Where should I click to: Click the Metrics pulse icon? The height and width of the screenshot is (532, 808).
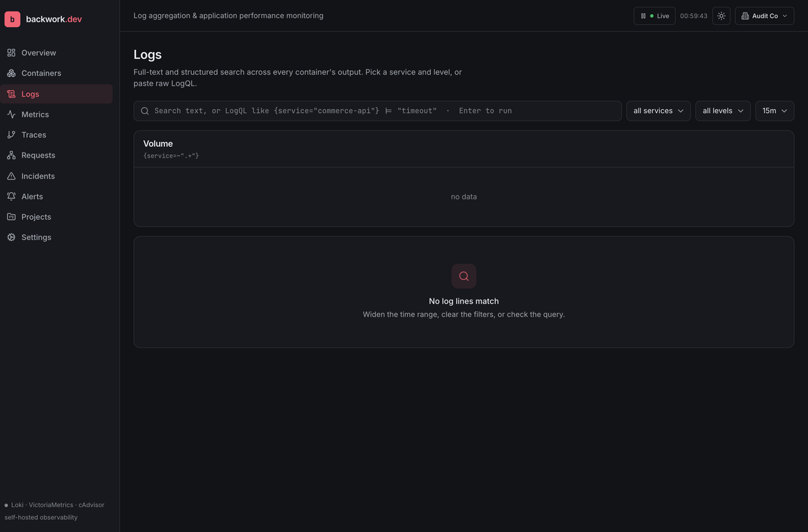click(x=11, y=114)
